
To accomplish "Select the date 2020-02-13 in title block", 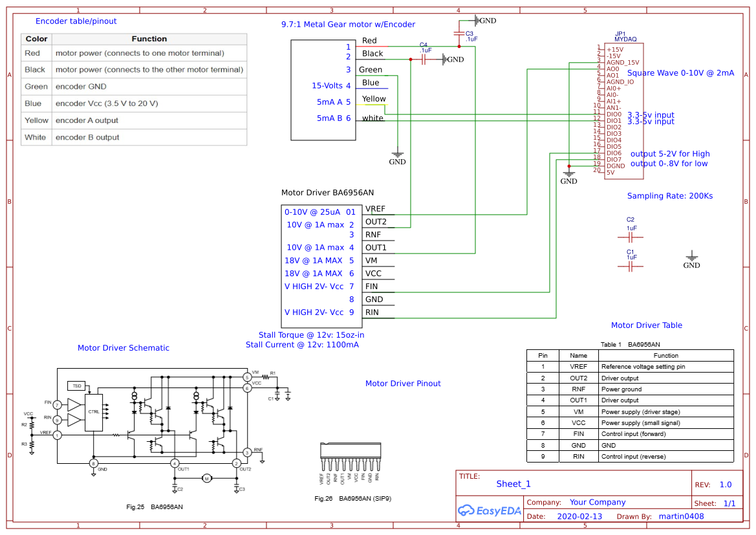I will point(579,516).
